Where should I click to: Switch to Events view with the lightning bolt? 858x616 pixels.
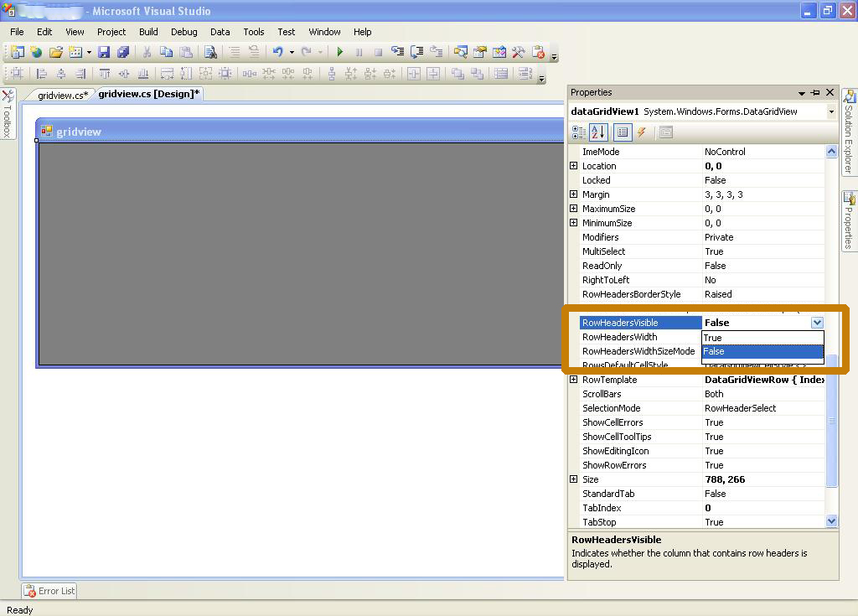640,132
